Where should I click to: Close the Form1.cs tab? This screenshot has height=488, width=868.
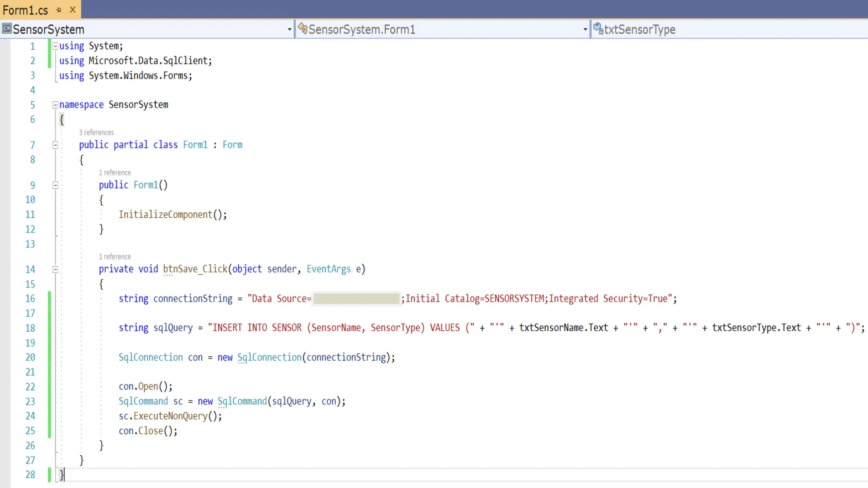(73, 10)
